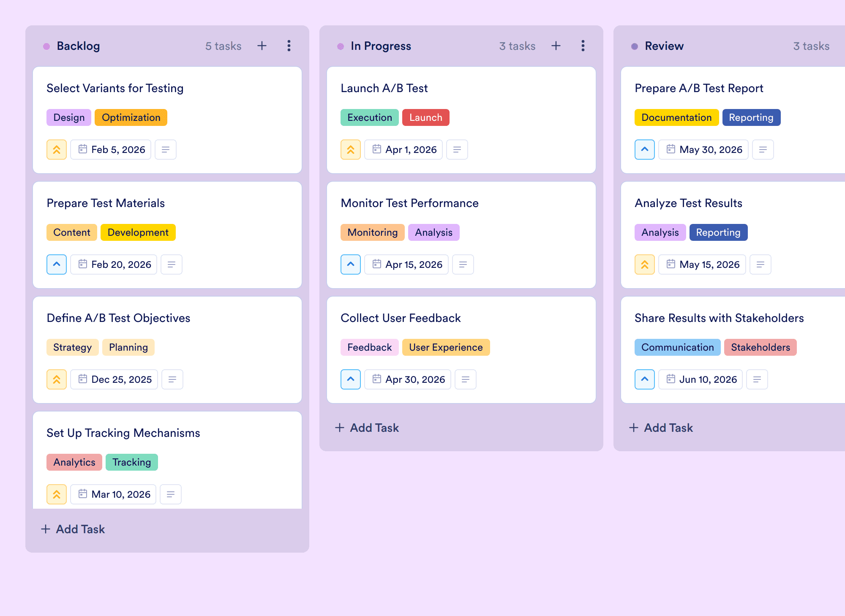This screenshot has height=616, width=845.
Task: Open the description icon on Select Variants for Testing
Action: [x=166, y=150]
